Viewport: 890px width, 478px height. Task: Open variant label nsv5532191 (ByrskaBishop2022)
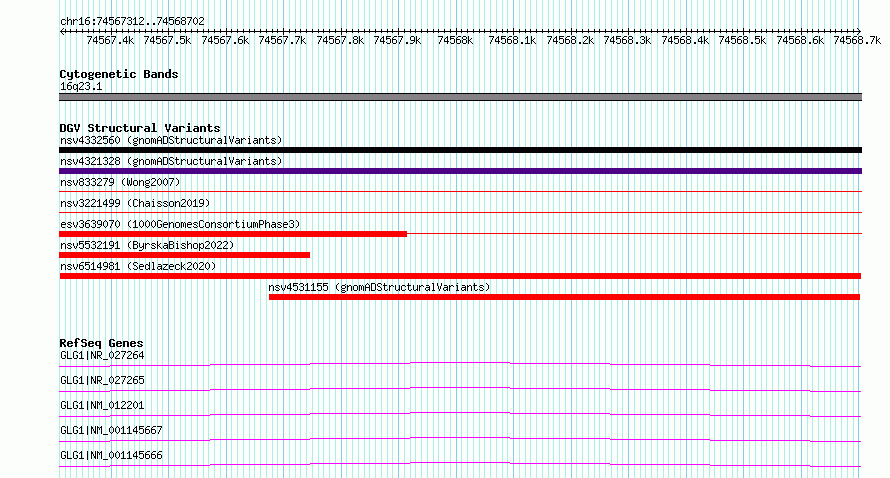click(147, 245)
